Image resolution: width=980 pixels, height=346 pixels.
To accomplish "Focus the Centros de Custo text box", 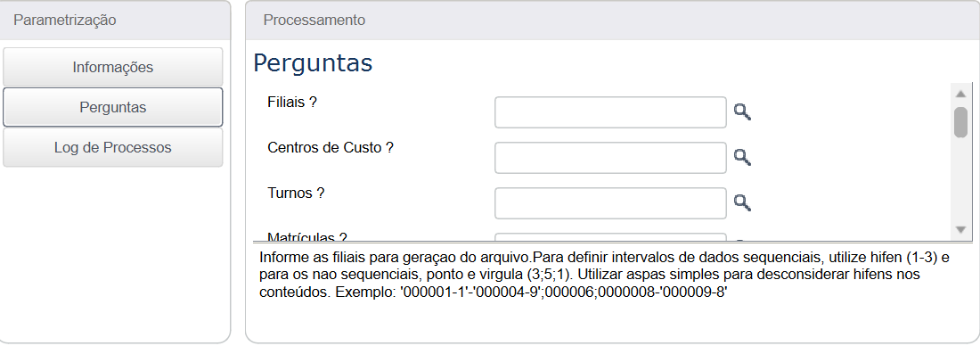I will [x=610, y=158].
